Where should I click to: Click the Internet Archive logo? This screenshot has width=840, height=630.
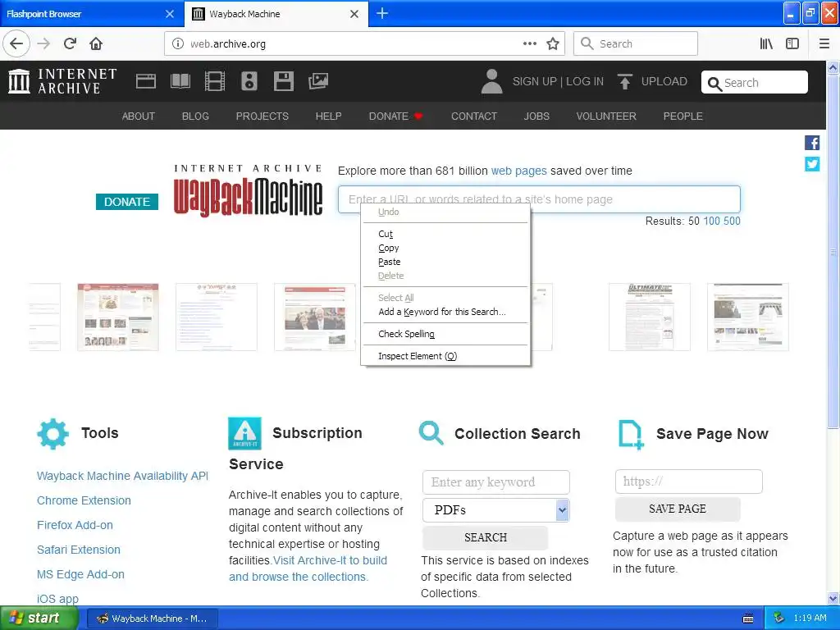tap(62, 81)
